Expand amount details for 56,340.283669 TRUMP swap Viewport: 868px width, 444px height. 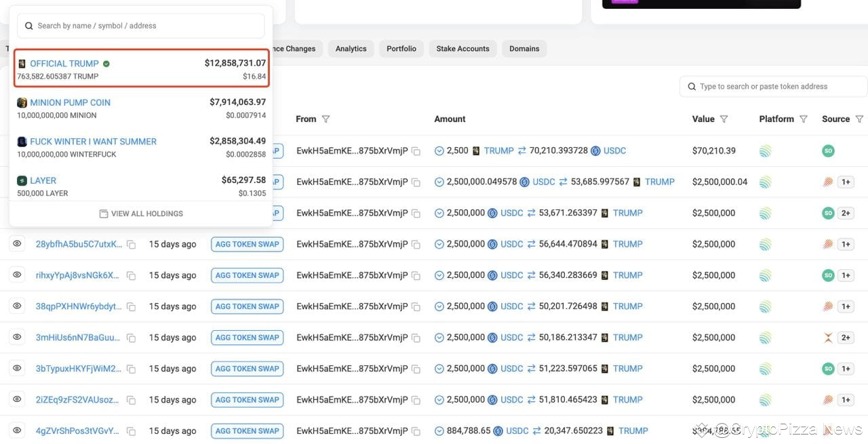pyautogui.click(x=439, y=275)
